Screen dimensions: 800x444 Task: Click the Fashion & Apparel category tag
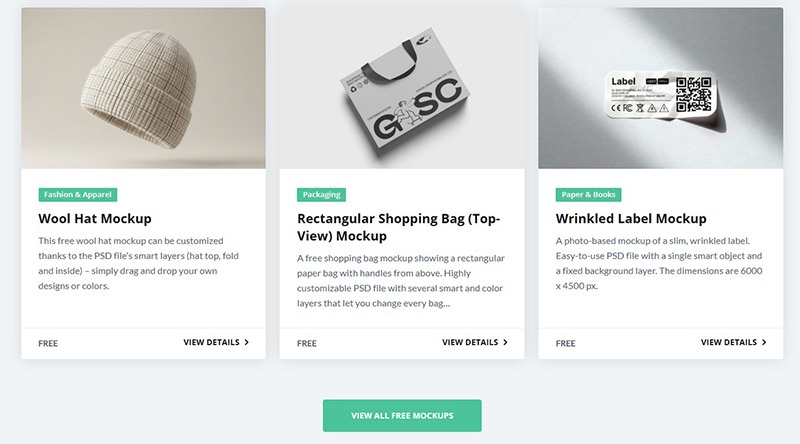click(x=78, y=194)
